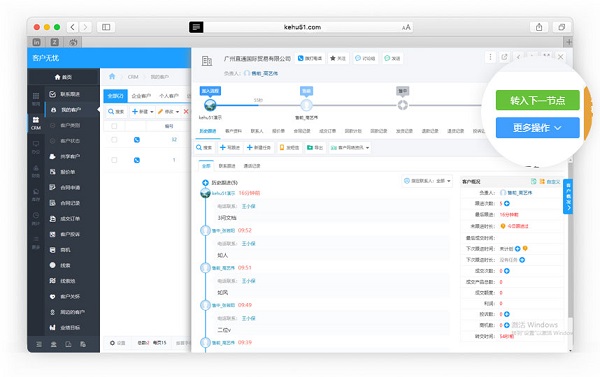Expand the 更多操作 dropdown button
This screenshot has height=377, width=600.
click(x=537, y=127)
